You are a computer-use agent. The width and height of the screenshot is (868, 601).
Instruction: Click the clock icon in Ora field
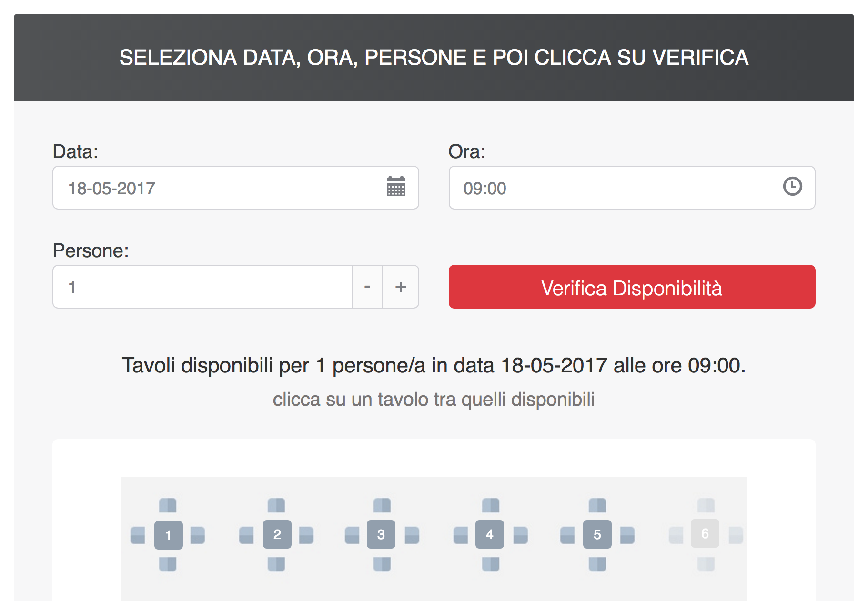point(792,186)
